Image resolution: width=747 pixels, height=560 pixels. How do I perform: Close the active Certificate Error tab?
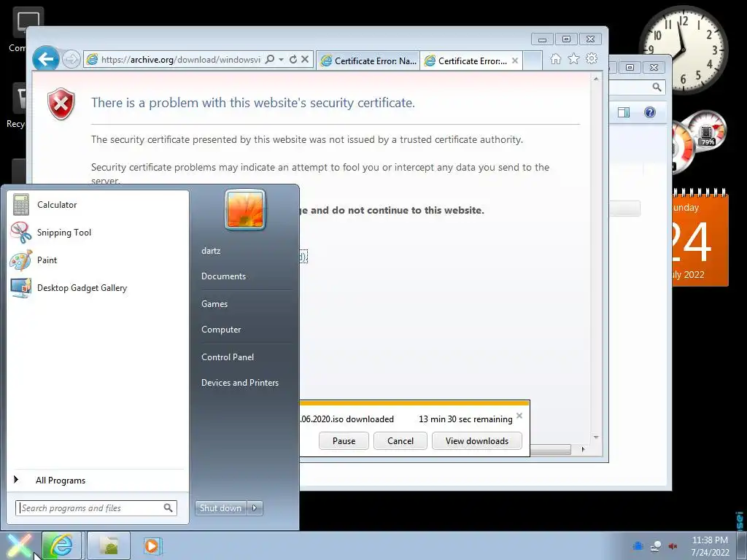tap(515, 61)
